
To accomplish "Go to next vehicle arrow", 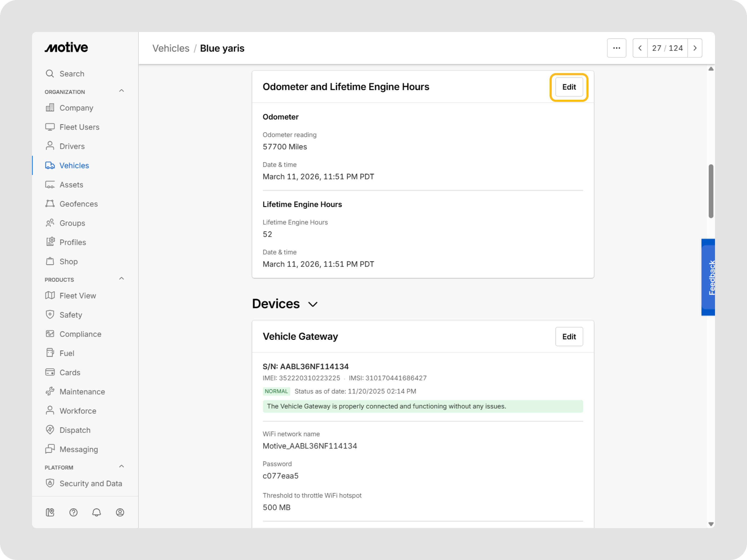I will [695, 48].
